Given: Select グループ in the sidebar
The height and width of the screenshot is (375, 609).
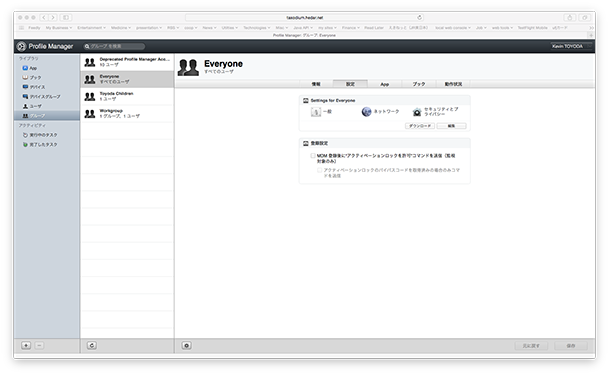Looking at the screenshot, I should (47, 116).
